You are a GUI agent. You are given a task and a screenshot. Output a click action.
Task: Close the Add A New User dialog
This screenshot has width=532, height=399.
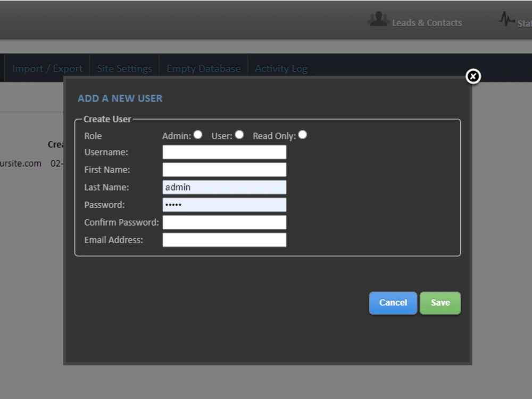[x=473, y=76]
